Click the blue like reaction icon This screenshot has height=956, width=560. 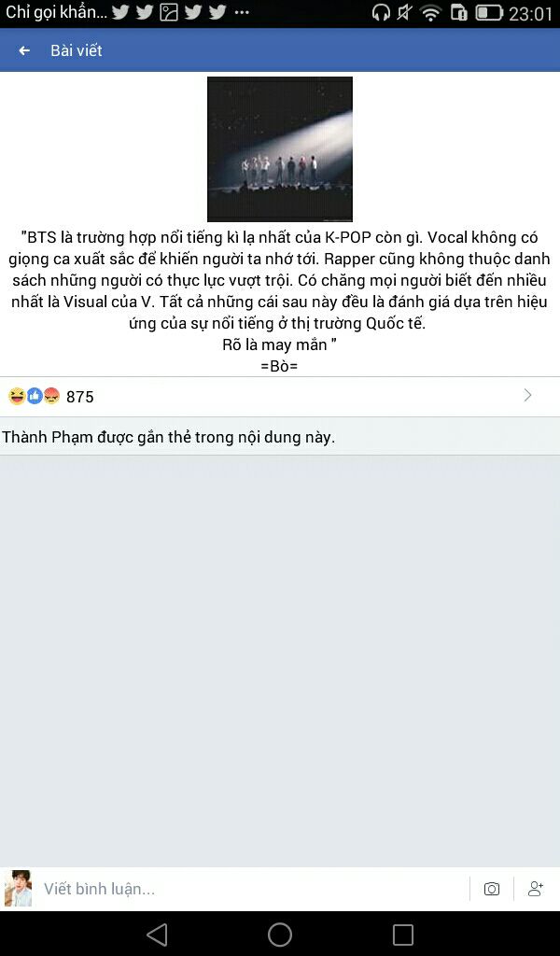(35, 396)
